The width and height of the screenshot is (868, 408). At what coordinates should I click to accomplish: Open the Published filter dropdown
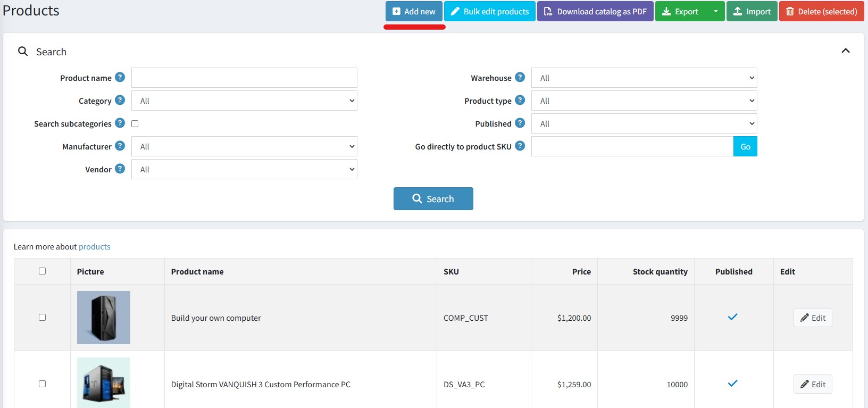pyautogui.click(x=644, y=124)
